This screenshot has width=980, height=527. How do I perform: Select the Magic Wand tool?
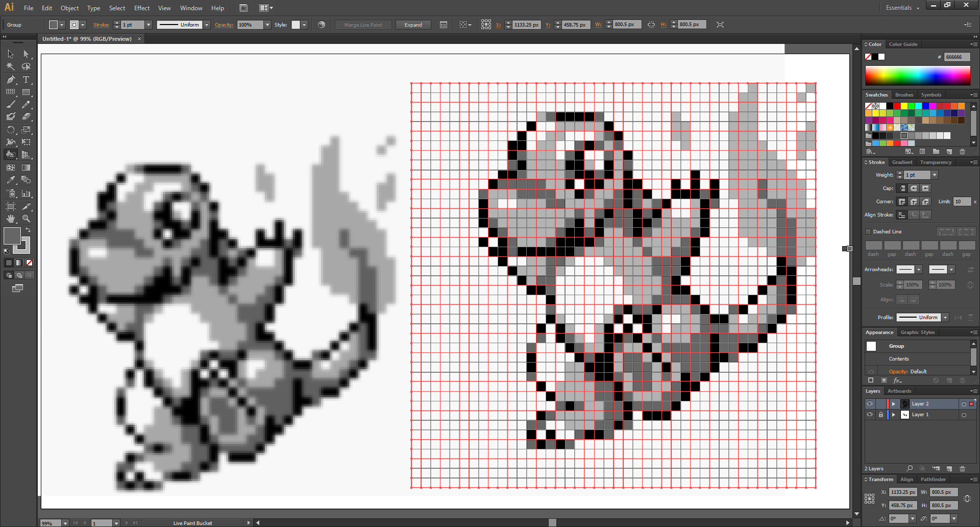coord(11,66)
